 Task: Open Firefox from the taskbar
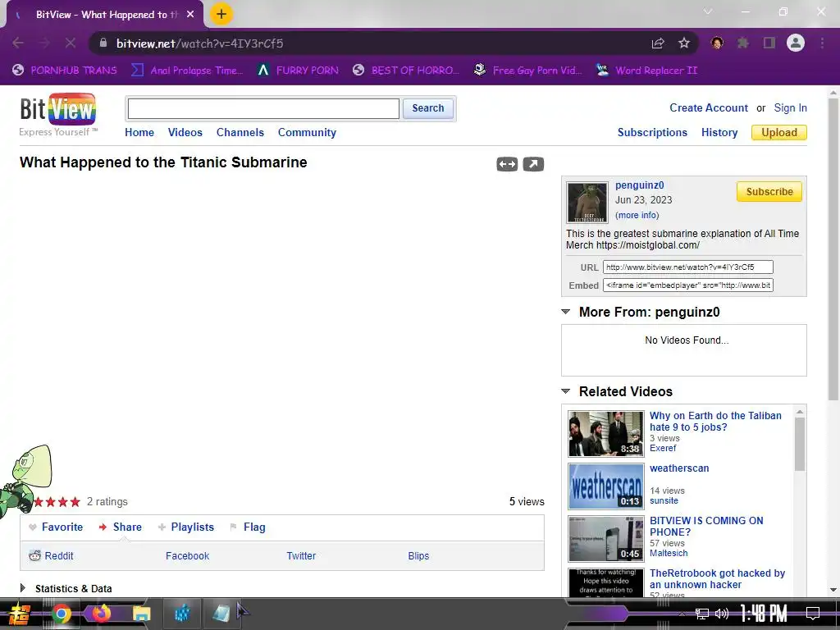tap(101, 613)
